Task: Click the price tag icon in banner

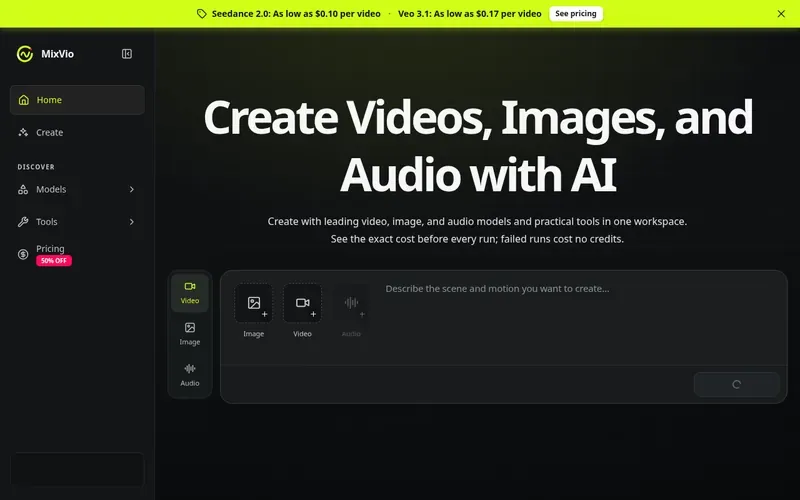Action: [202, 14]
